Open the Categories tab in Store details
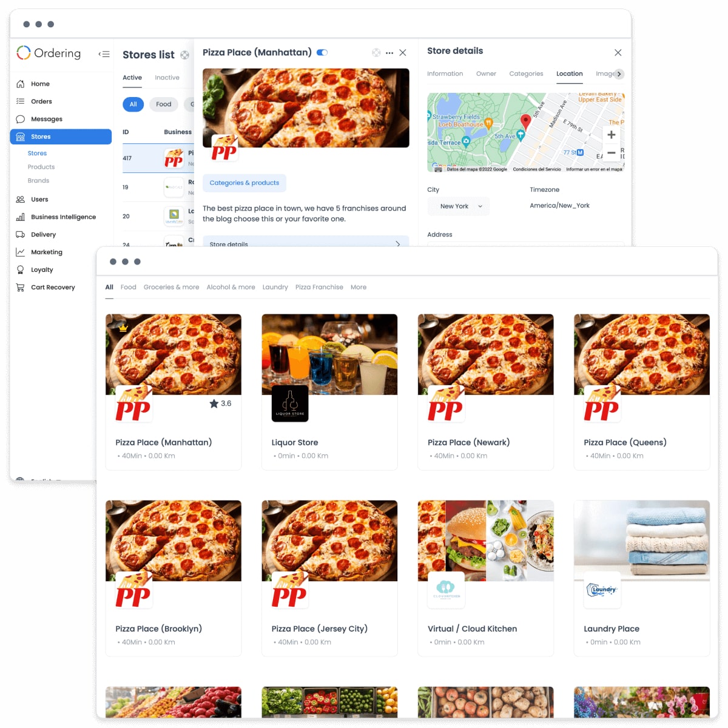Screen dimensions: 728x728 coord(526,74)
